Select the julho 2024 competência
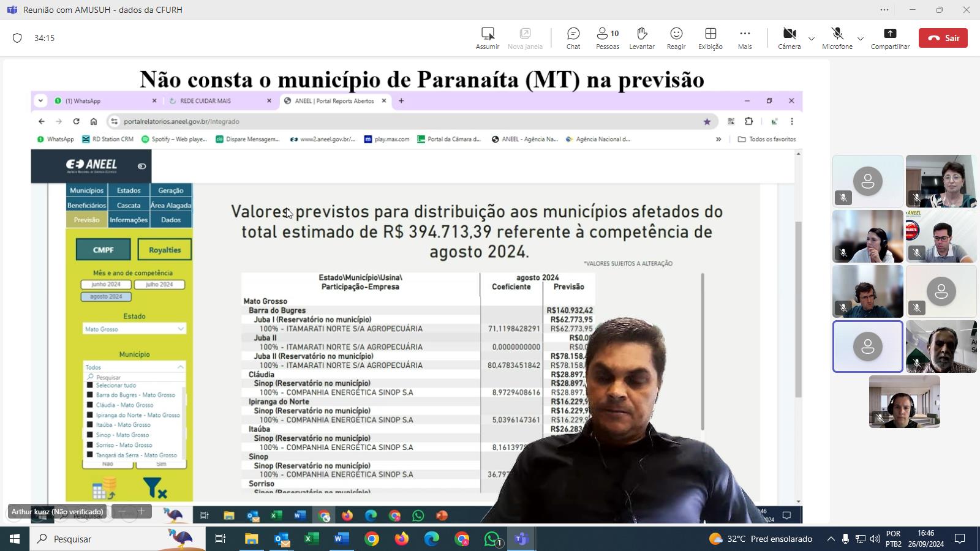 click(x=159, y=285)
